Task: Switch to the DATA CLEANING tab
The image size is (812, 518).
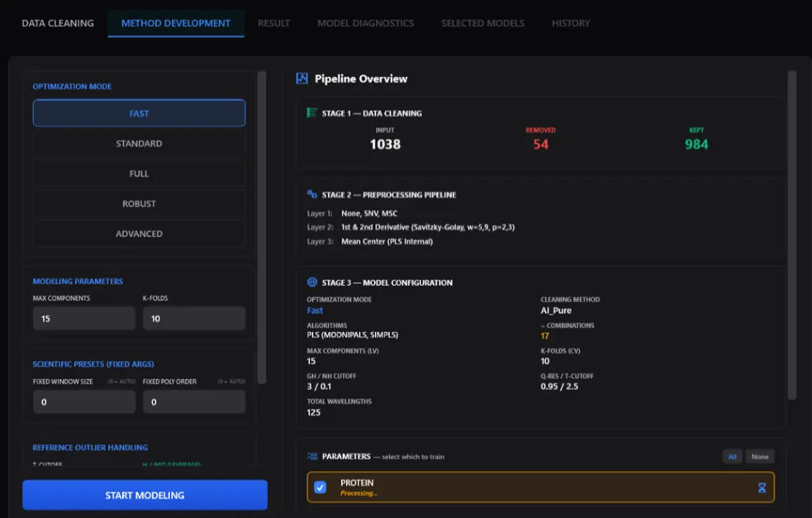Action: (58, 23)
